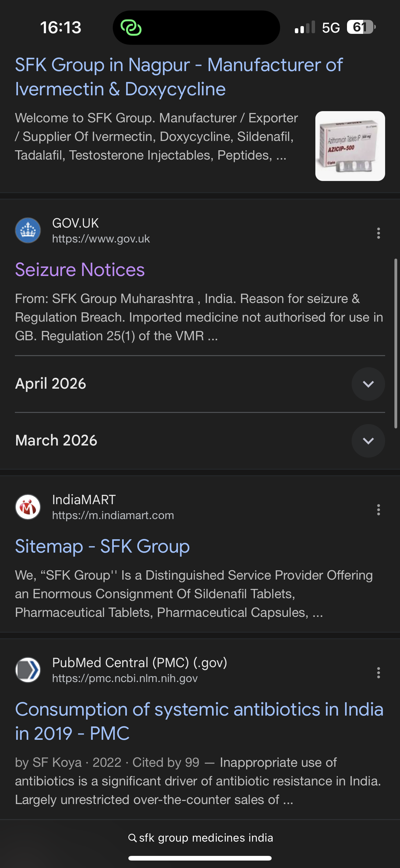The height and width of the screenshot is (868, 400).
Task: Tap the https://www.gov.uk URL text
Action: (101, 239)
